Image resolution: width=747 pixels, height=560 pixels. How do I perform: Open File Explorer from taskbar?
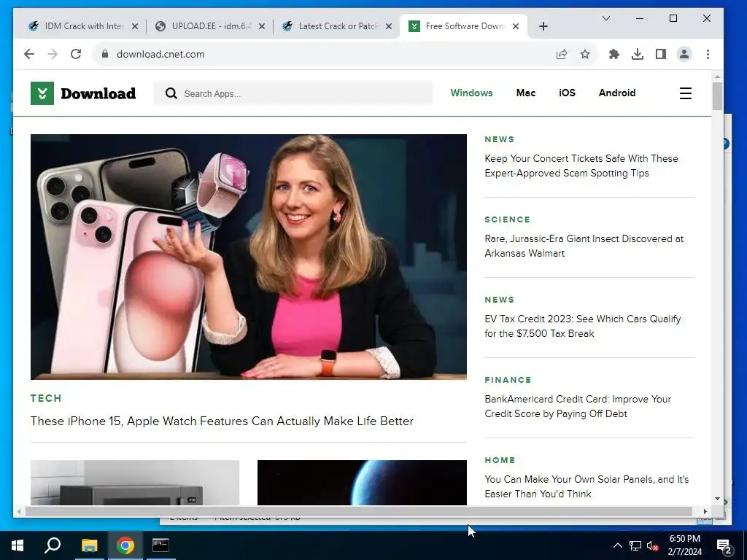(89, 545)
